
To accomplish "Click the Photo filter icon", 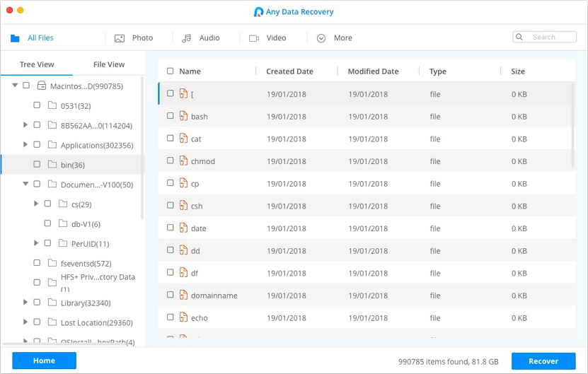I will coord(120,38).
